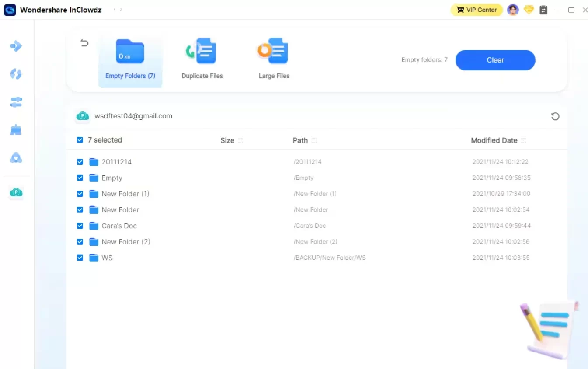Click the path /New Folder (2)
The width and height of the screenshot is (588, 369).
tap(315, 242)
